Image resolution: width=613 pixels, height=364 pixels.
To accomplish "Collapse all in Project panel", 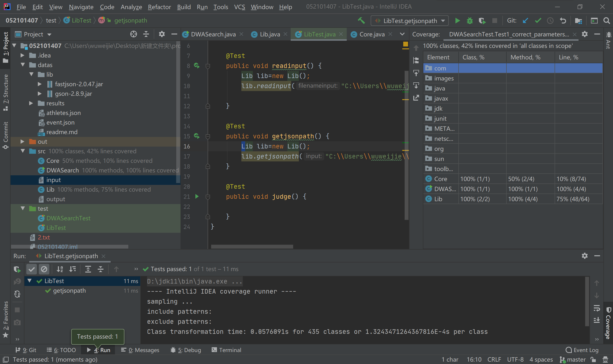I will [x=146, y=34].
